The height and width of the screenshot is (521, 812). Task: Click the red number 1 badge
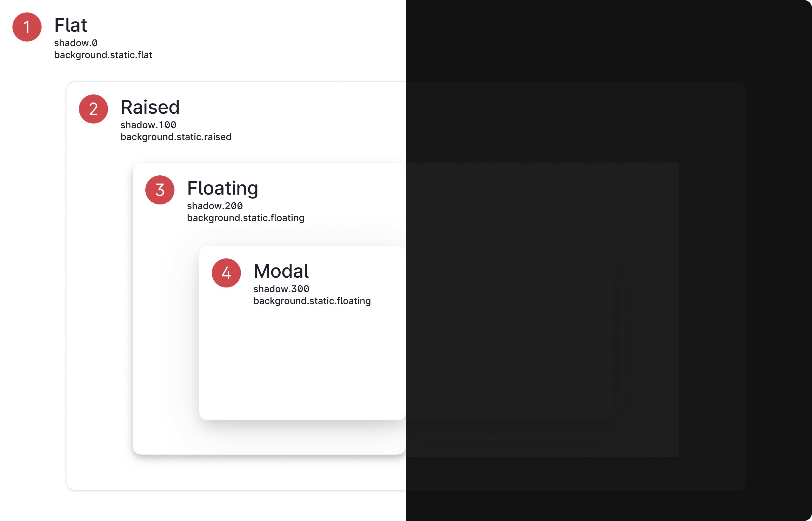(27, 27)
